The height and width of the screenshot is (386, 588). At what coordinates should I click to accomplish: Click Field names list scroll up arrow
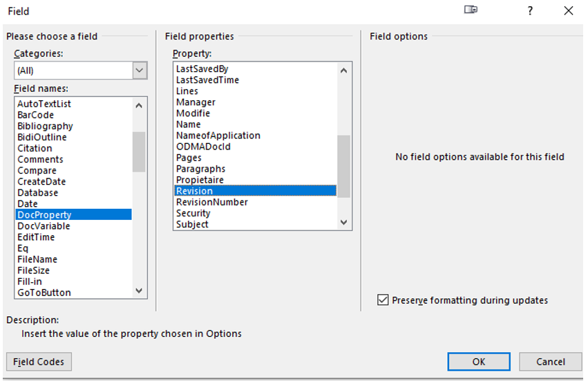pos(139,106)
